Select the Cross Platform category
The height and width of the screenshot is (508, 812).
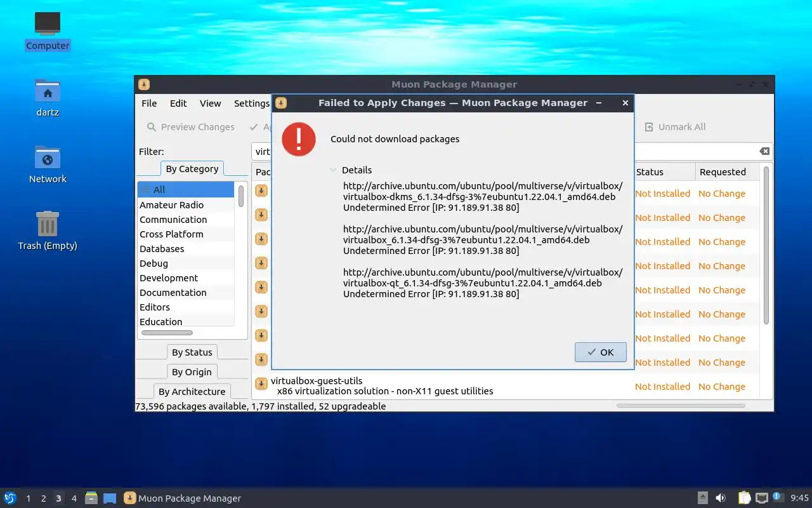point(186,234)
